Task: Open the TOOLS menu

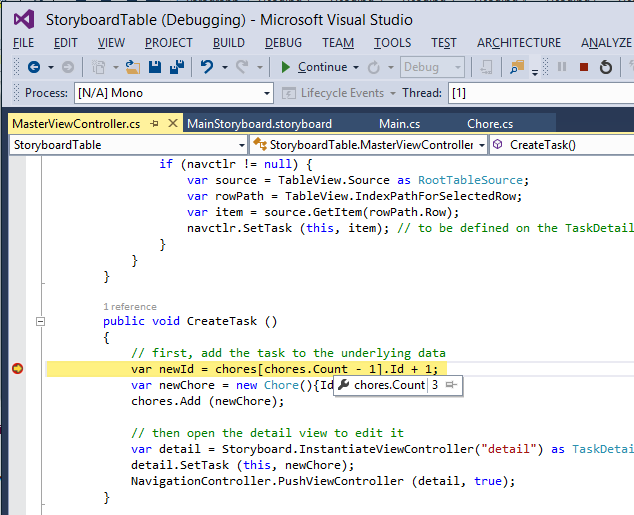Action: click(392, 43)
